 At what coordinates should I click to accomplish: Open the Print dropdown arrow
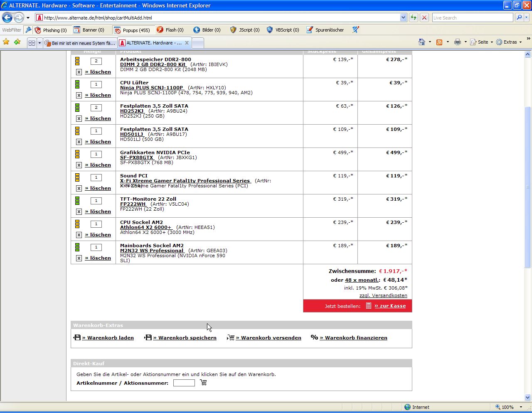tap(465, 42)
